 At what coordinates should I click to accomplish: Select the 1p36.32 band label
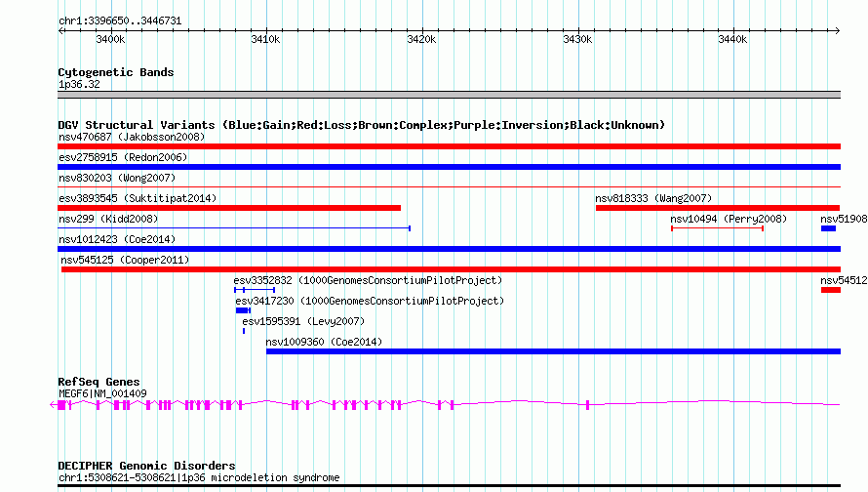click(79, 84)
